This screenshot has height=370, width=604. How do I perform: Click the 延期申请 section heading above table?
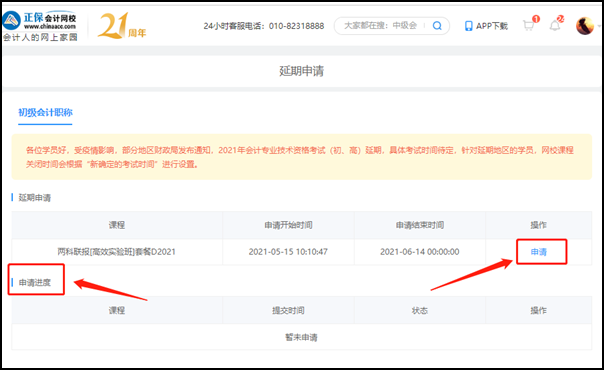[x=35, y=198]
